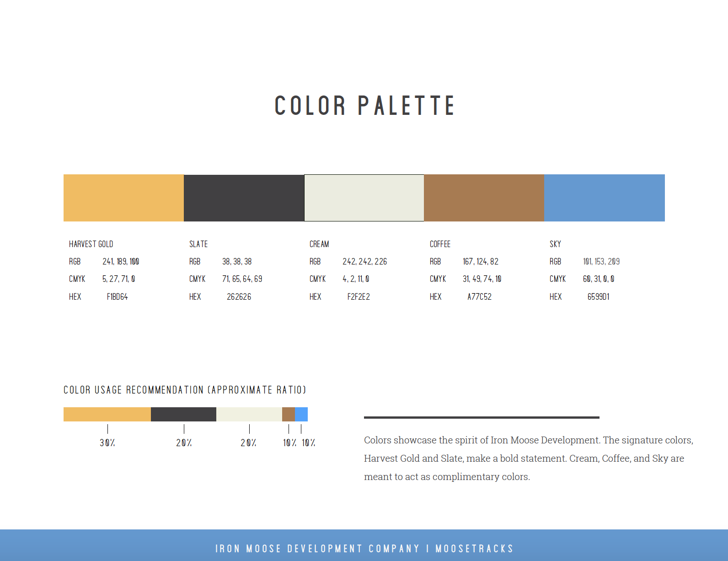728x561 pixels.
Task: Select the Harvest Gold hex value F1BD64
Action: tap(118, 297)
